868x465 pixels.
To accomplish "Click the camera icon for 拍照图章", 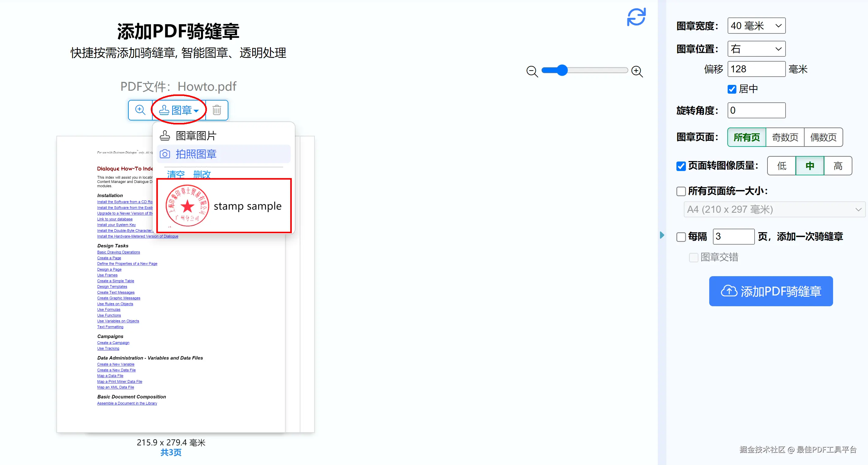I will click(x=165, y=154).
